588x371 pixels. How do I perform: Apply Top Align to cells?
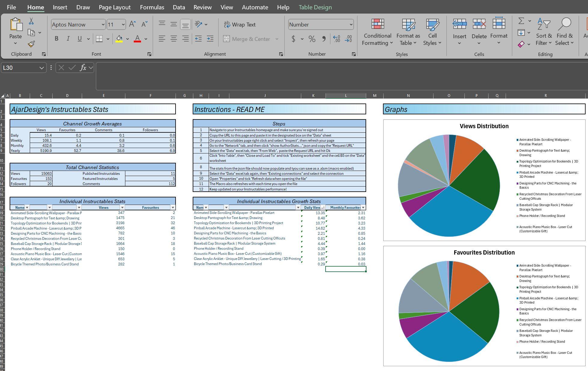coord(162,23)
